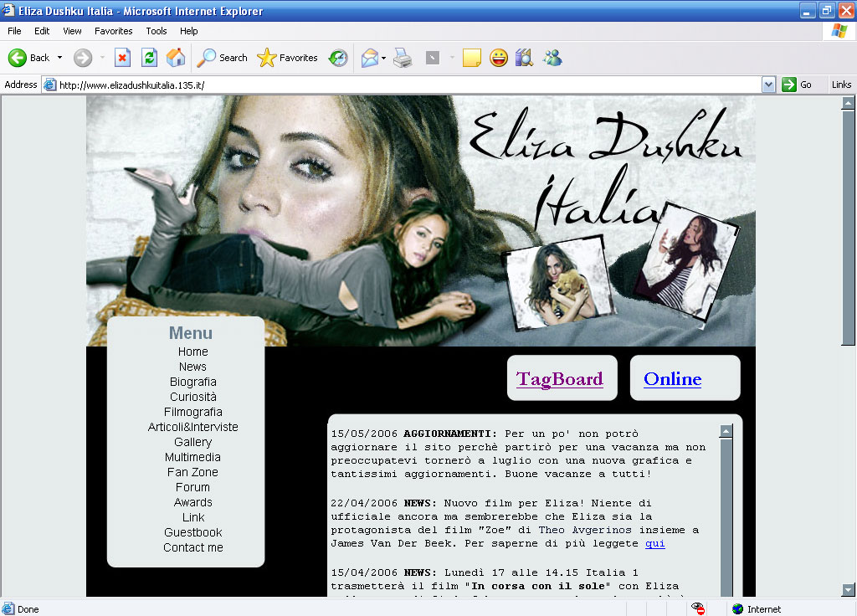Open the History clock icon
The image size is (857, 616).
click(x=338, y=58)
